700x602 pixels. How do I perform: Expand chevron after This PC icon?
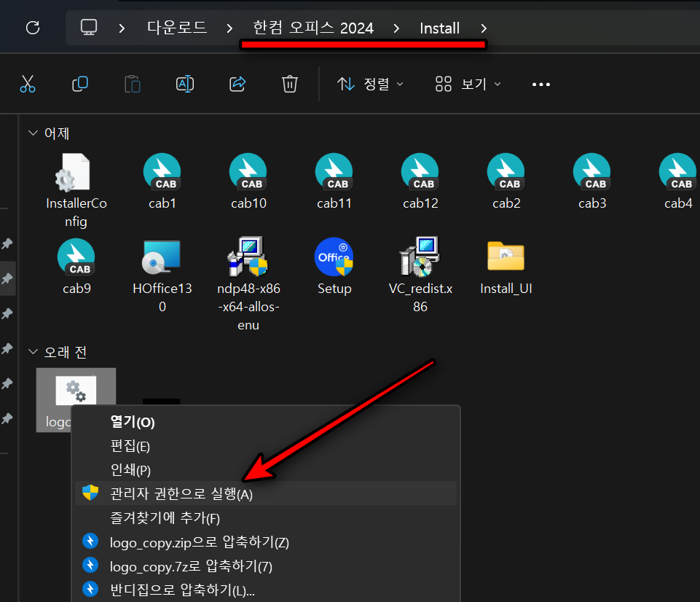point(122,28)
